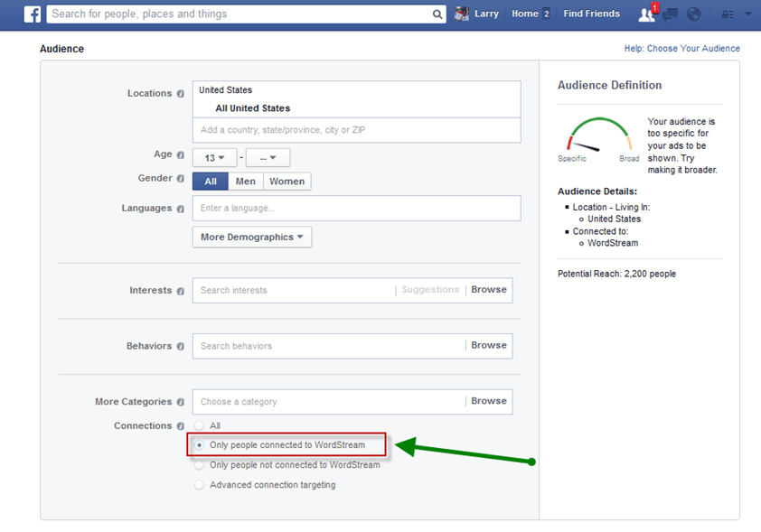Open the maximum age dropdown
The image size is (761, 532).
[x=268, y=158]
